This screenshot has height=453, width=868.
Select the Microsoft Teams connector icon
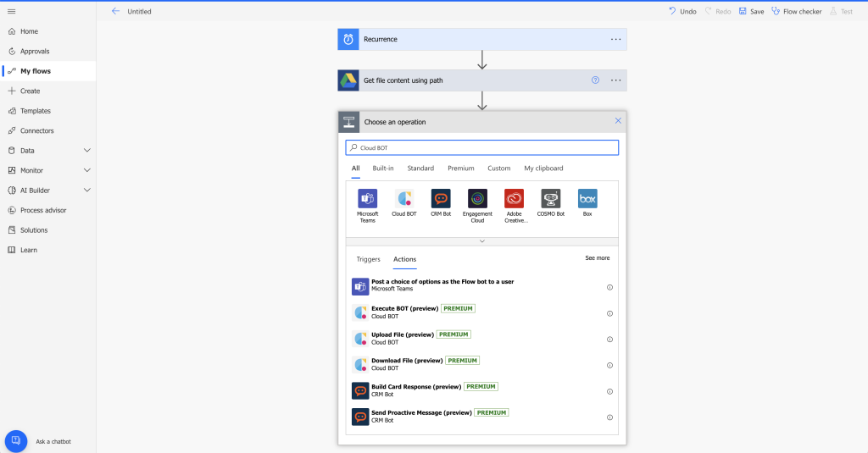click(x=368, y=199)
